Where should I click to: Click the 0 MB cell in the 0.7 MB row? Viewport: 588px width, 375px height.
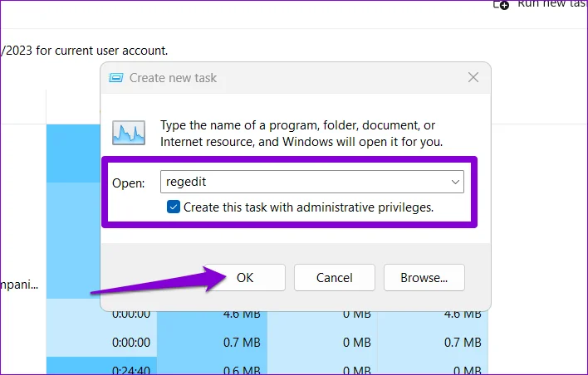pyautogui.click(x=356, y=343)
